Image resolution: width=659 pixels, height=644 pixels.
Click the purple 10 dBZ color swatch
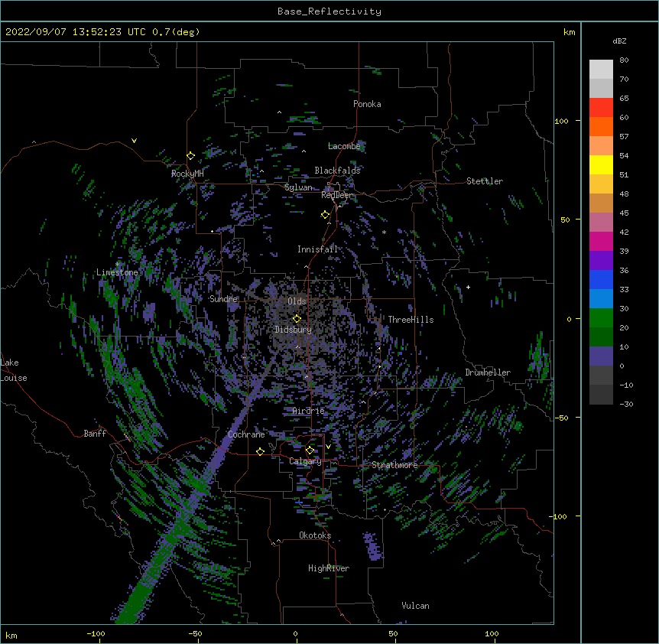tap(601, 356)
